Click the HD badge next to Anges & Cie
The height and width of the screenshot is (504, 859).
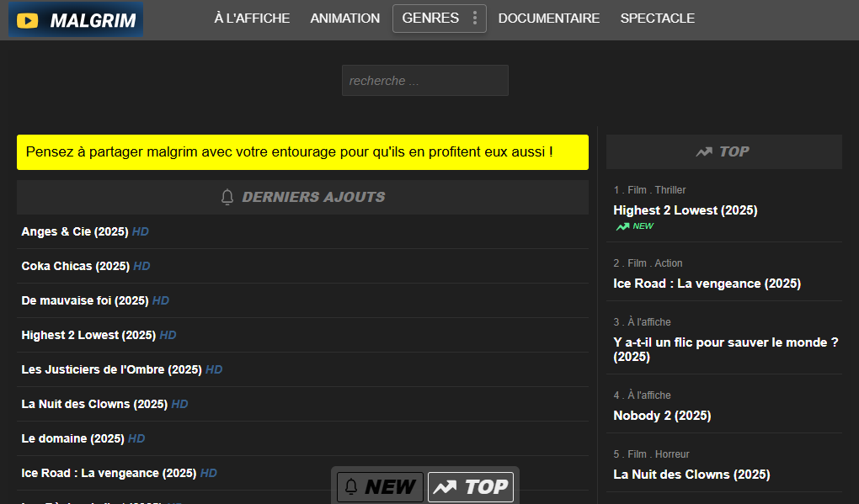(140, 231)
